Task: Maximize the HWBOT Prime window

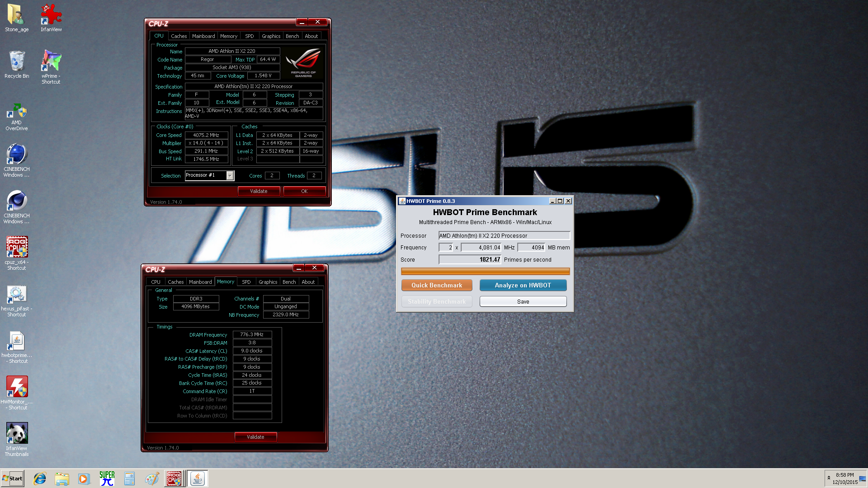Action: (x=560, y=201)
